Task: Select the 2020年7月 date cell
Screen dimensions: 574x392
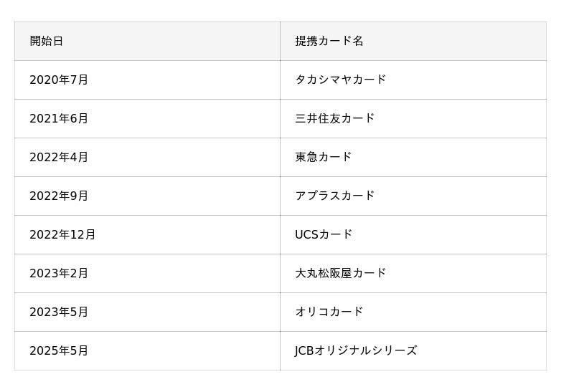Action: point(59,80)
